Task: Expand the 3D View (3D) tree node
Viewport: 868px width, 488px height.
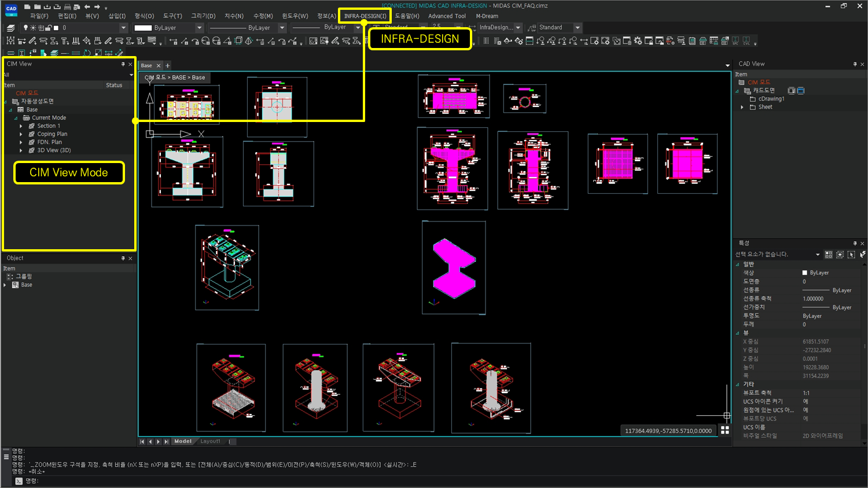Action: 21,150
